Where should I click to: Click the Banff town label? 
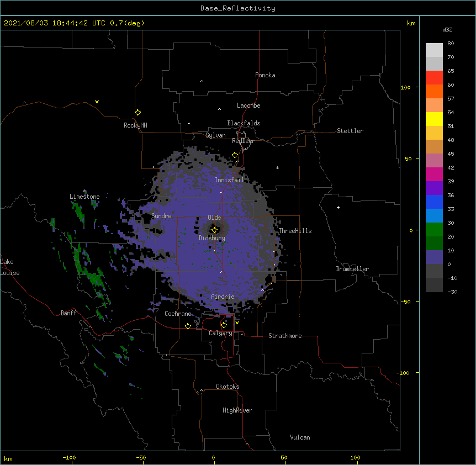68,313
